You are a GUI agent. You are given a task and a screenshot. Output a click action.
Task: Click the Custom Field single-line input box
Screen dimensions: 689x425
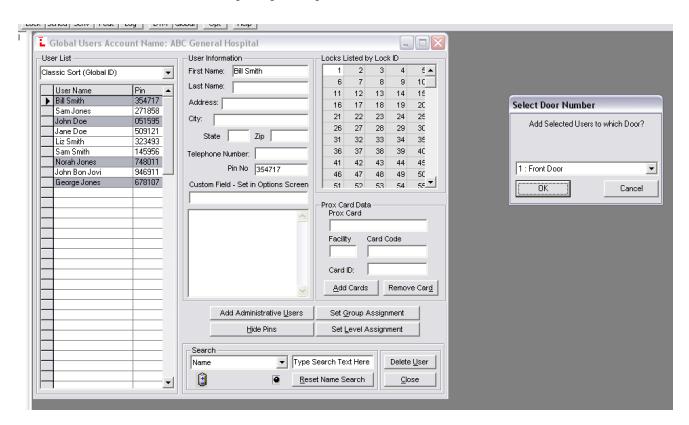point(249,198)
